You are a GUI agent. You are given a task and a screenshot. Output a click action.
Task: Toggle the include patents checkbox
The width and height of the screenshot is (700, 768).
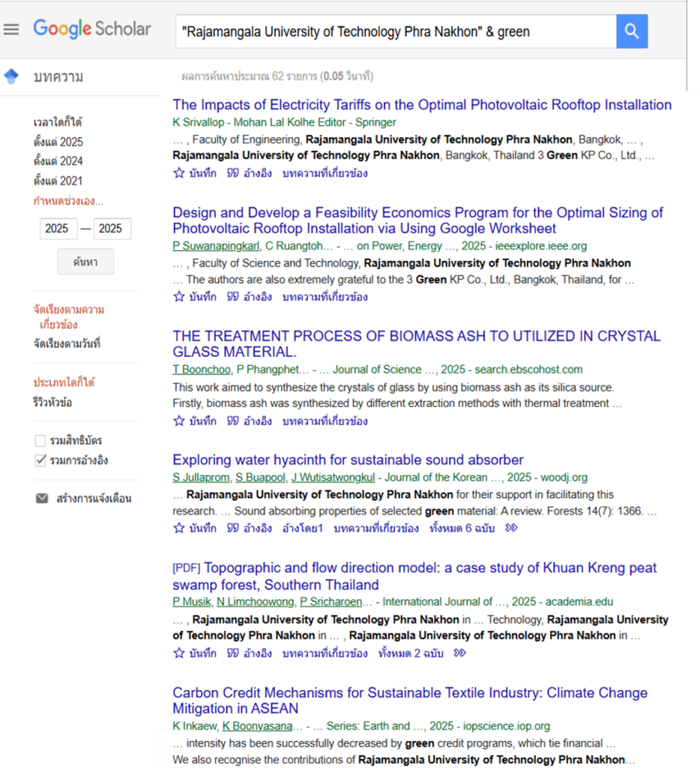[x=40, y=440]
